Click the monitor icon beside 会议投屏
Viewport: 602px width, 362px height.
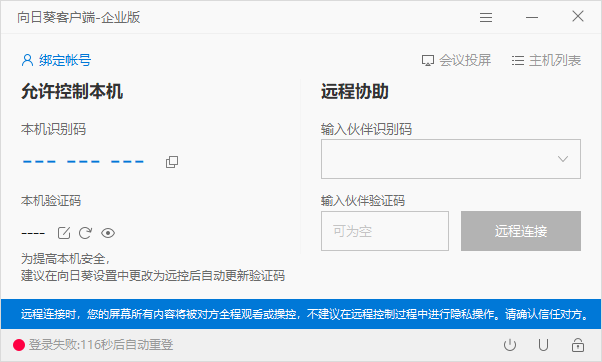pos(428,61)
